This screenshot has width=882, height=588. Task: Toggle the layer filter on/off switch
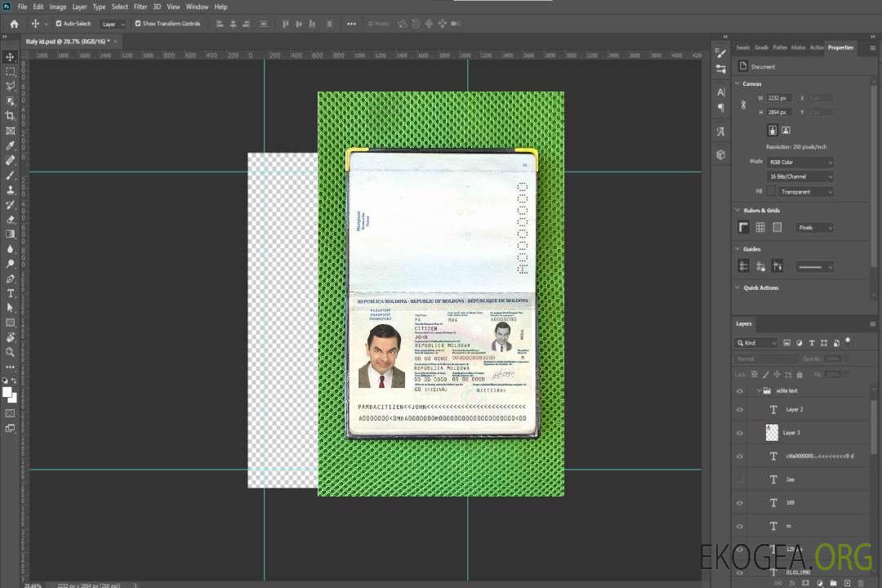pyautogui.click(x=848, y=341)
